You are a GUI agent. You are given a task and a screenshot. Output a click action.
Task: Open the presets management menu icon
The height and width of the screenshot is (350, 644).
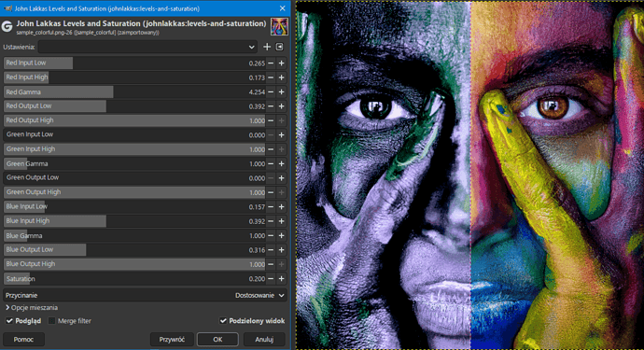pyautogui.click(x=280, y=47)
